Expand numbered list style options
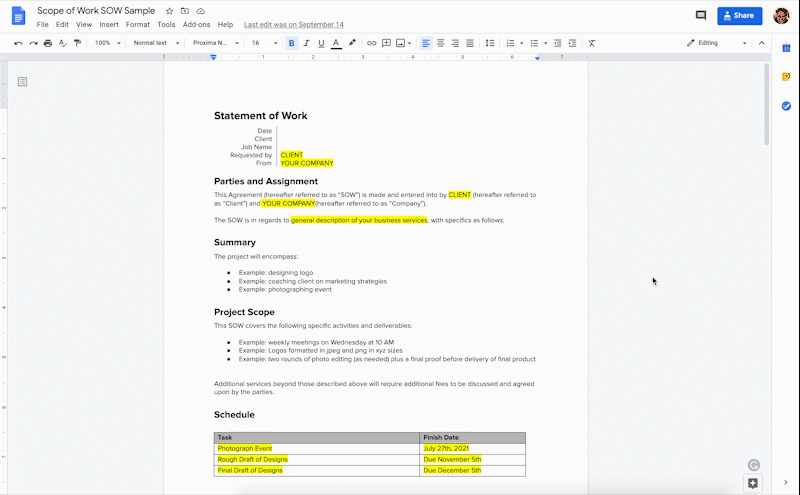This screenshot has height=495, width=800. pos(521,43)
